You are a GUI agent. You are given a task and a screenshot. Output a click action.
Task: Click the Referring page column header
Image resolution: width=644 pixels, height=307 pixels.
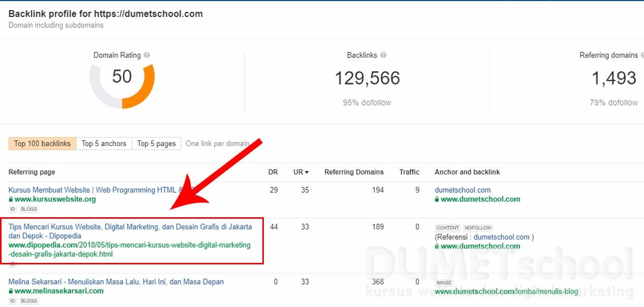32,172
